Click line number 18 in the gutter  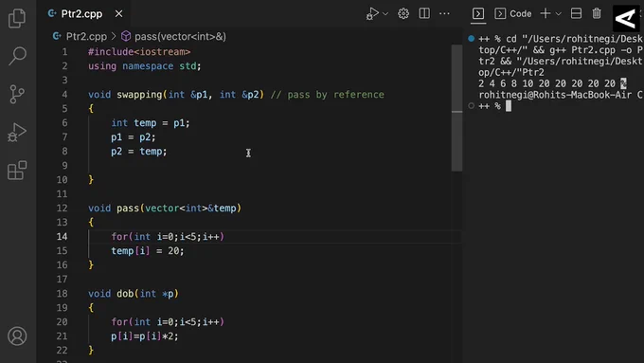click(62, 294)
